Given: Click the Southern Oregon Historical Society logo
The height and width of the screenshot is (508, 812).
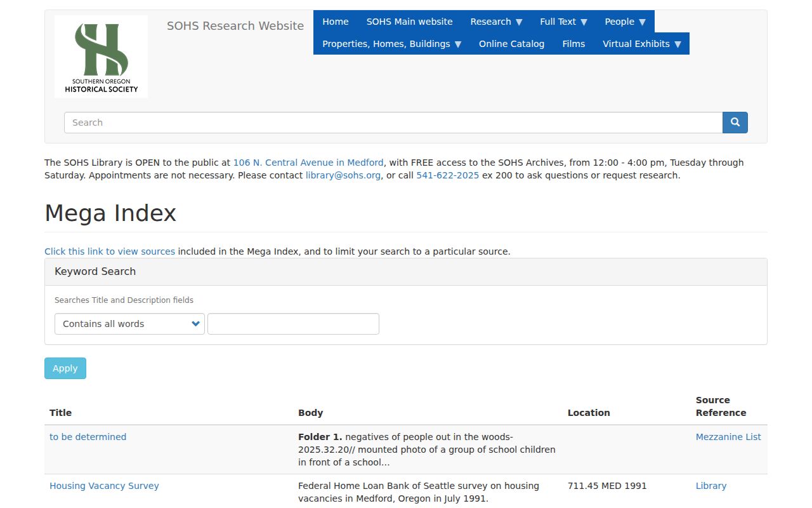Looking at the screenshot, I should (x=101, y=57).
